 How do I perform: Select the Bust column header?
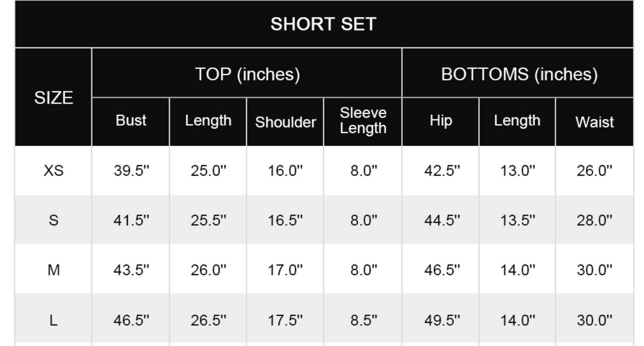click(x=131, y=121)
